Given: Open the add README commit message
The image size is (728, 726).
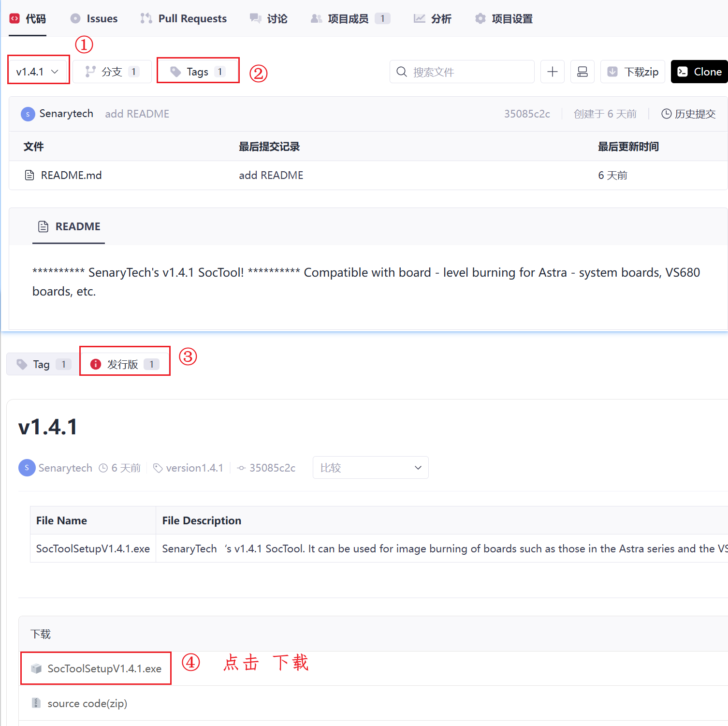Looking at the screenshot, I should [x=137, y=114].
